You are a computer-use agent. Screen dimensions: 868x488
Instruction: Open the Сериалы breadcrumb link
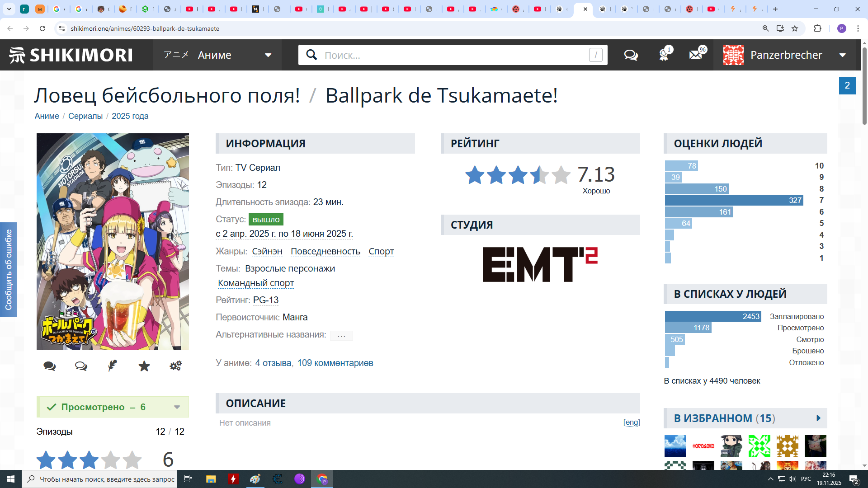pos(85,116)
